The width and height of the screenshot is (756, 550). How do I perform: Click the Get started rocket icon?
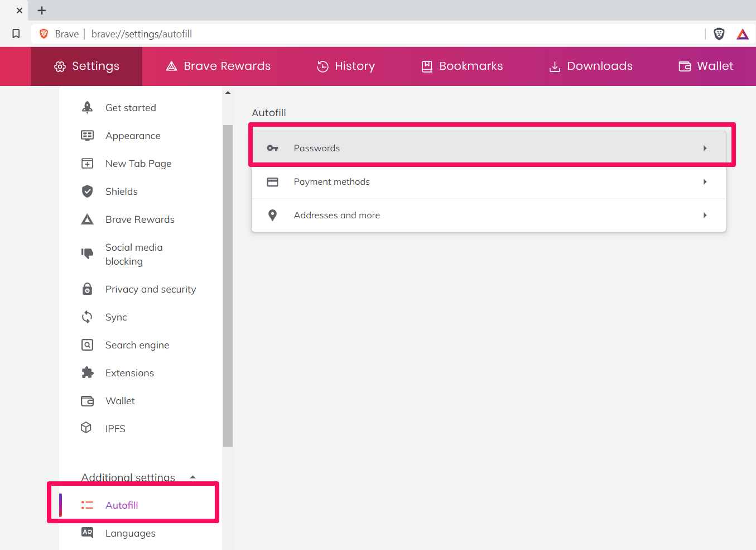[87, 107]
